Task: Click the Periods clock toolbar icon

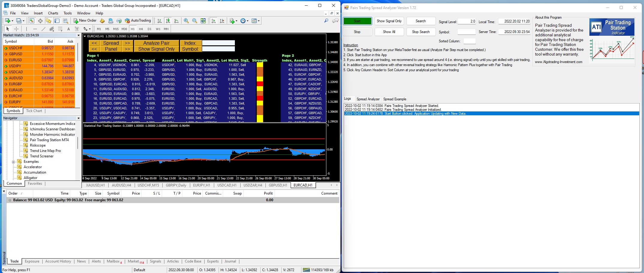Action: click(x=243, y=21)
